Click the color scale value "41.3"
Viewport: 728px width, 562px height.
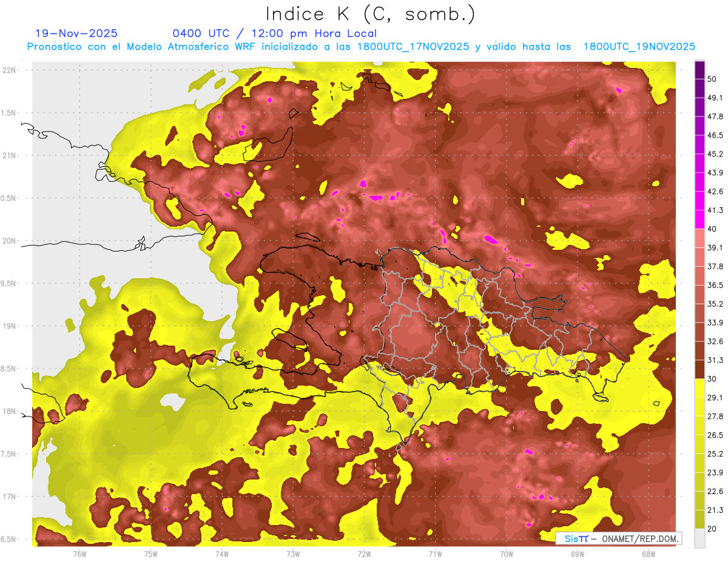click(x=715, y=210)
